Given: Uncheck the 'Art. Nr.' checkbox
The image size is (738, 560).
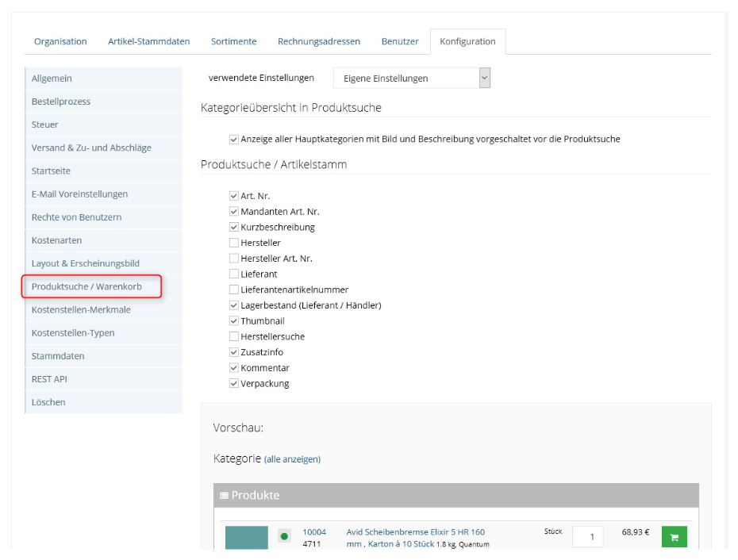Looking at the screenshot, I should click(234, 196).
